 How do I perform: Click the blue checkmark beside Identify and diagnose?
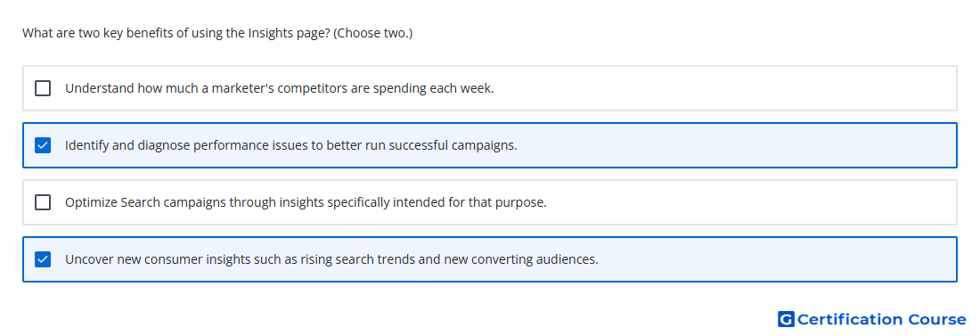43,145
